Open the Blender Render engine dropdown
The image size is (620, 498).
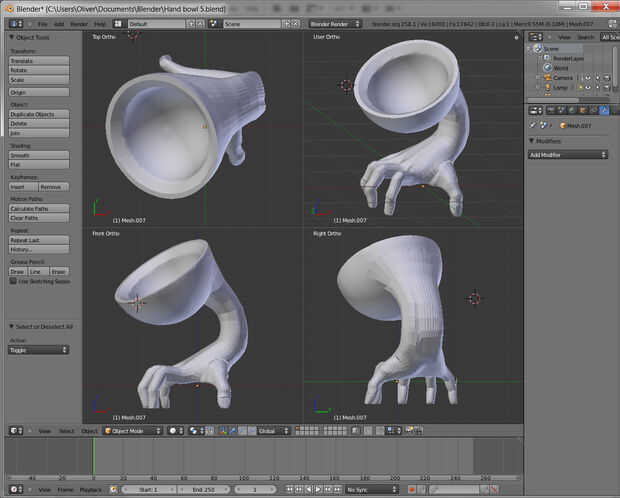(335, 24)
